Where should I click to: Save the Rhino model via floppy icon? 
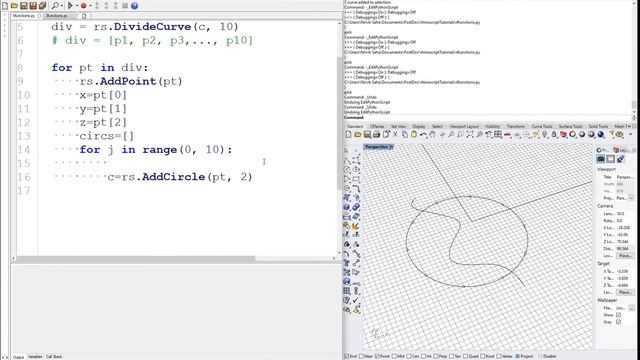click(367, 135)
